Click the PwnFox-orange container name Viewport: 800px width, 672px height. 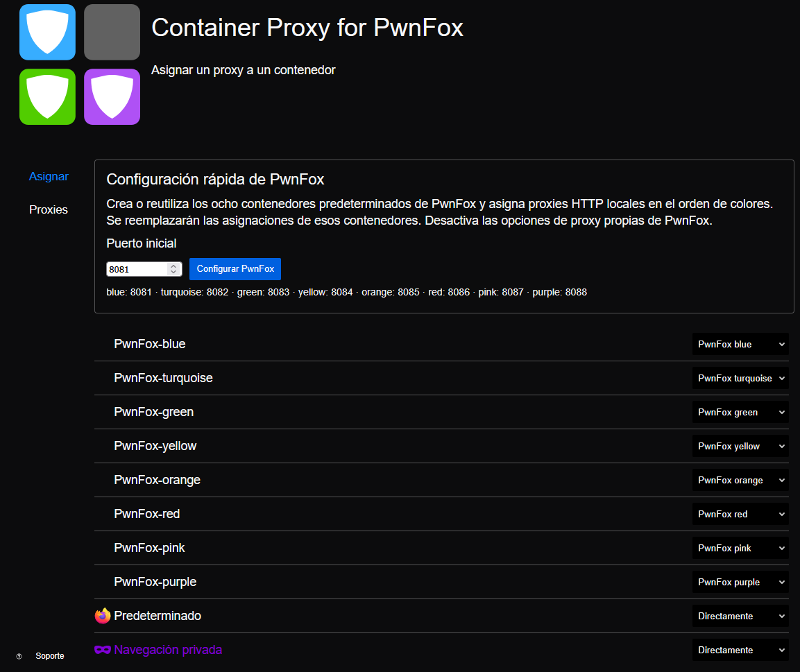(x=157, y=480)
